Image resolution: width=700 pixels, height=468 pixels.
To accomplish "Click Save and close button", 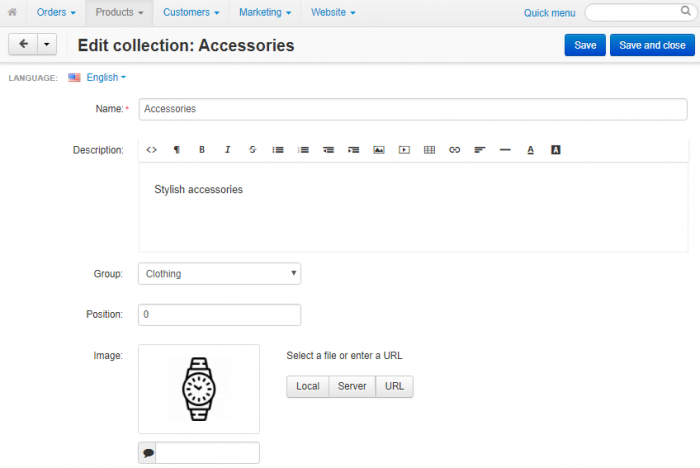I will (x=652, y=45).
